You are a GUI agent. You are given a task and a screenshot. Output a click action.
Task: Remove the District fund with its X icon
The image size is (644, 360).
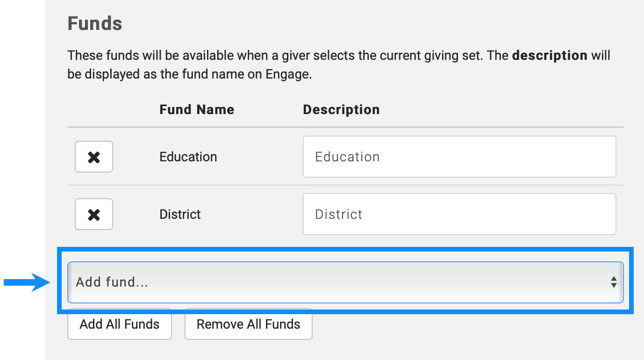tap(94, 215)
